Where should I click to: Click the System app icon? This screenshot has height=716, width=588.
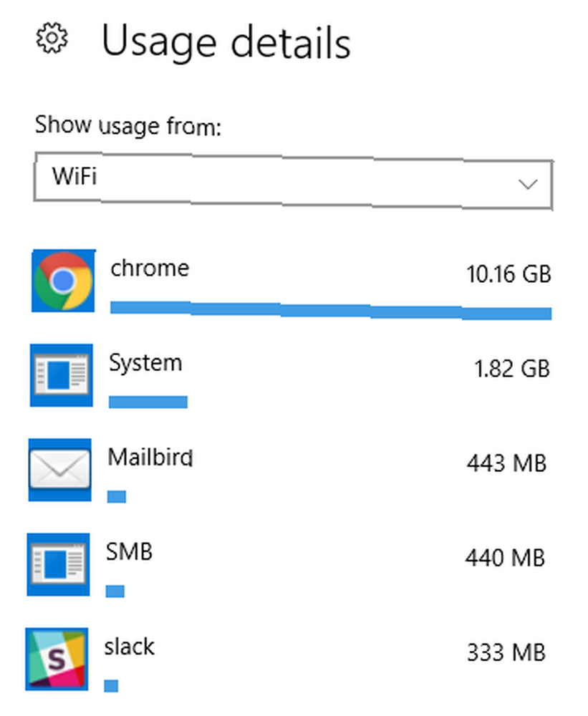[x=62, y=375]
